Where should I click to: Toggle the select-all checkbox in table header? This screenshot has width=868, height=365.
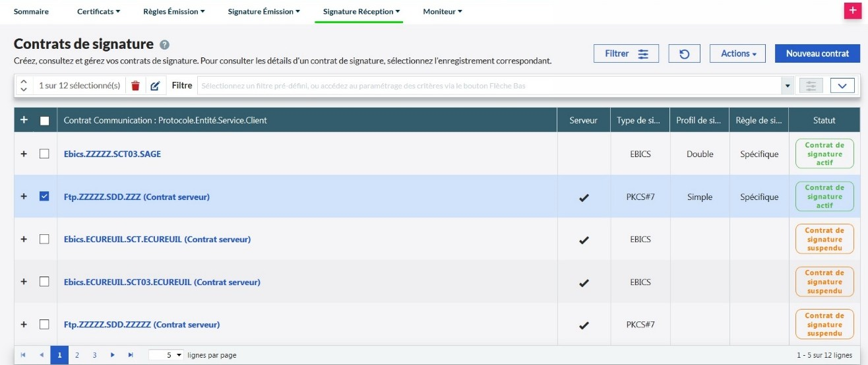(x=44, y=120)
